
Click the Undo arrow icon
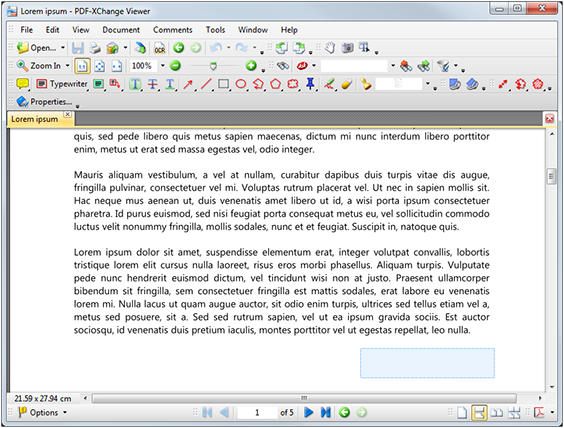coord(216,47)
